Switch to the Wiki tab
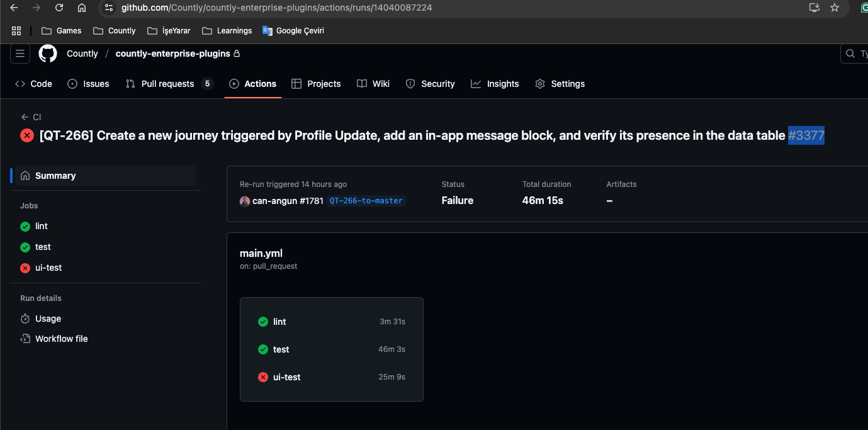 [373, 84]
